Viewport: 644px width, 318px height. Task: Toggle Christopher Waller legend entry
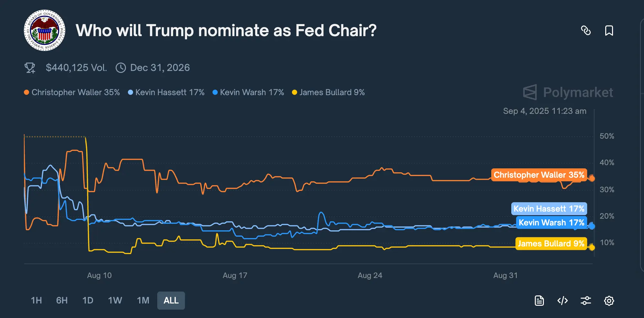72,92
